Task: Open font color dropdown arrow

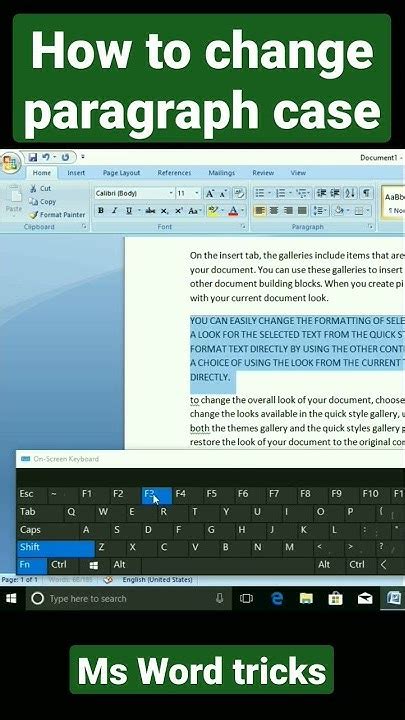Action: tap(242, 211)
